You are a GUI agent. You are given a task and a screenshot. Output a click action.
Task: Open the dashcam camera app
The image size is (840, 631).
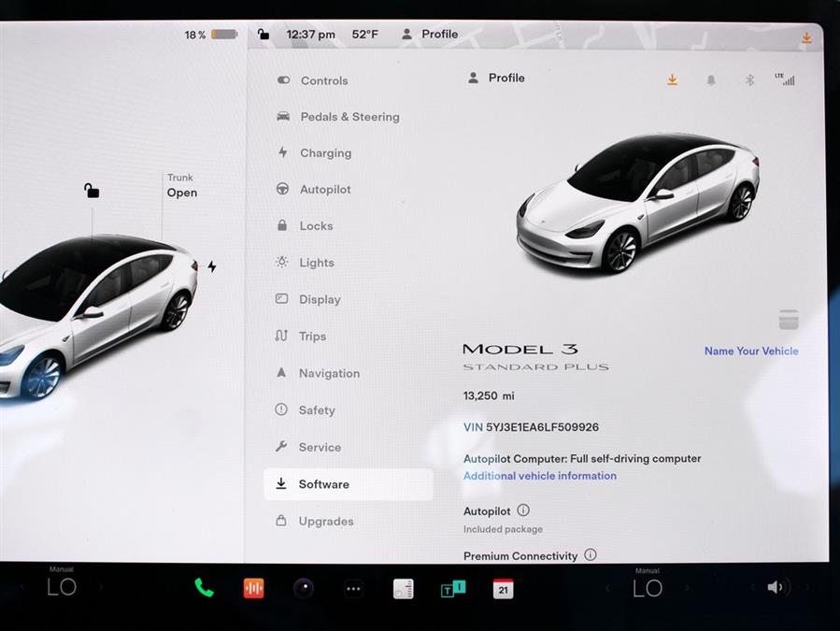tap(304, 589)
